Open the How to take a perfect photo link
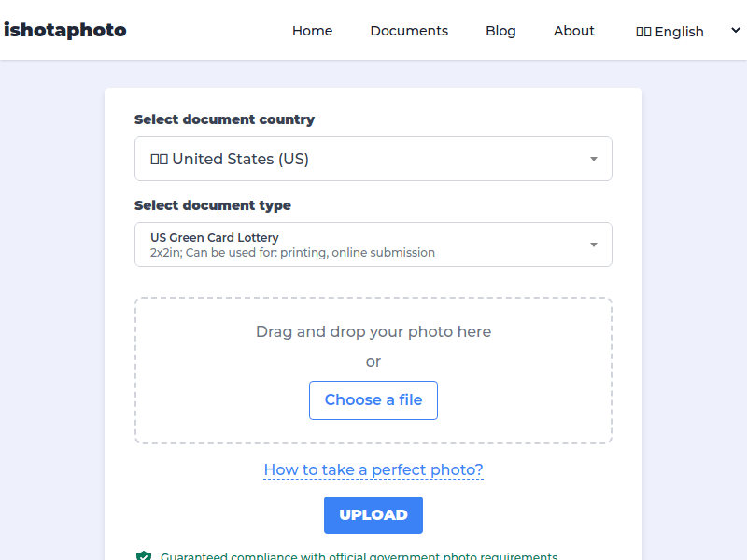 [x=373, y=469]
